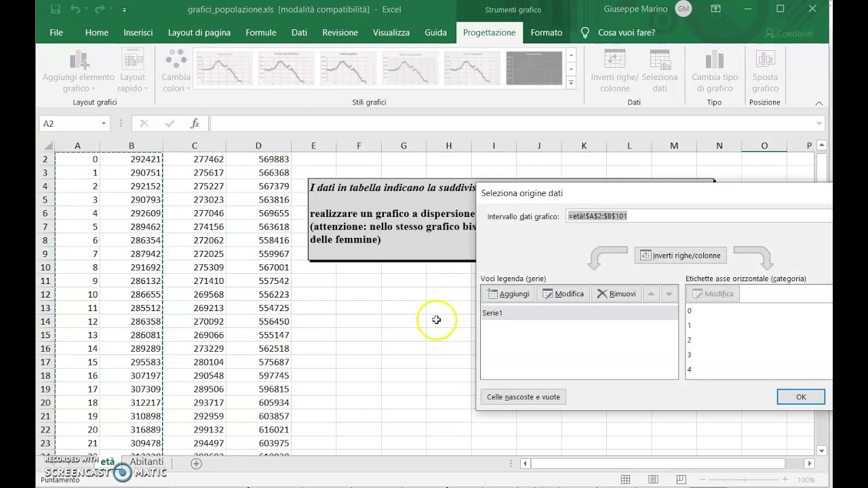
Task: Click Celle nascoste e vuote button
Action: [x=524, y=396]
